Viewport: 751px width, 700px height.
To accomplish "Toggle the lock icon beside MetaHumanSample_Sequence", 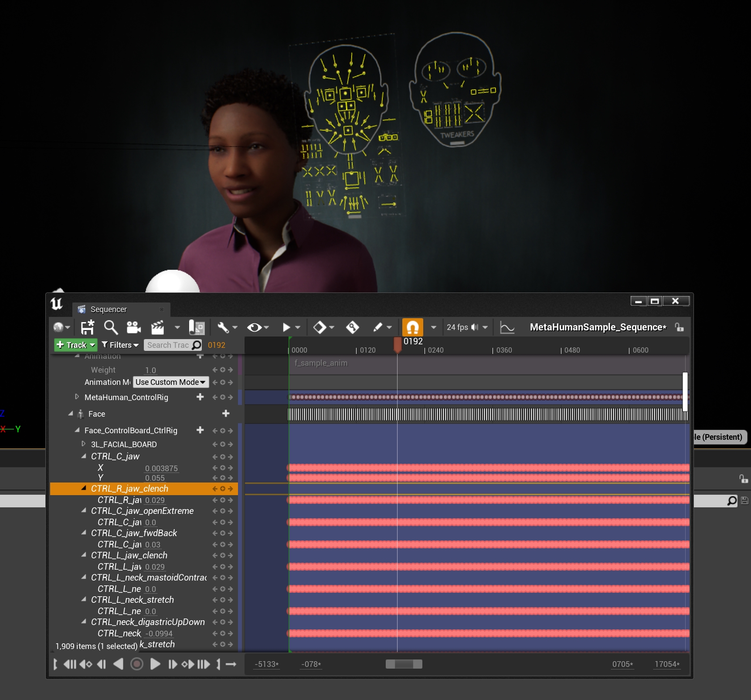I will click(678, 327).
